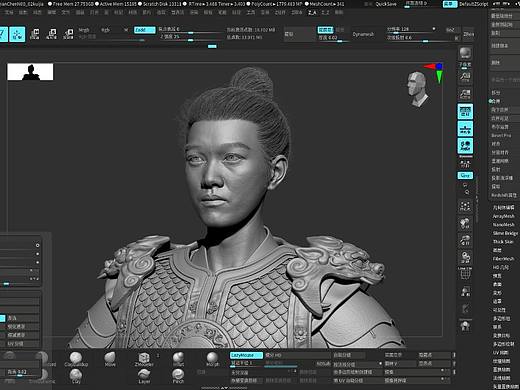Expand the 纹理贴图 subpalette

coord(501,361)
